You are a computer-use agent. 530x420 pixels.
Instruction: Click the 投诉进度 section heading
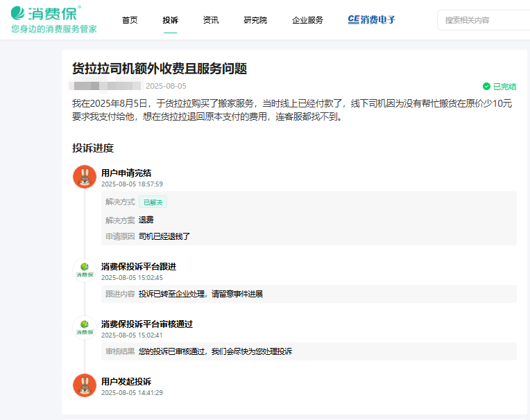[x=93, y=148]
